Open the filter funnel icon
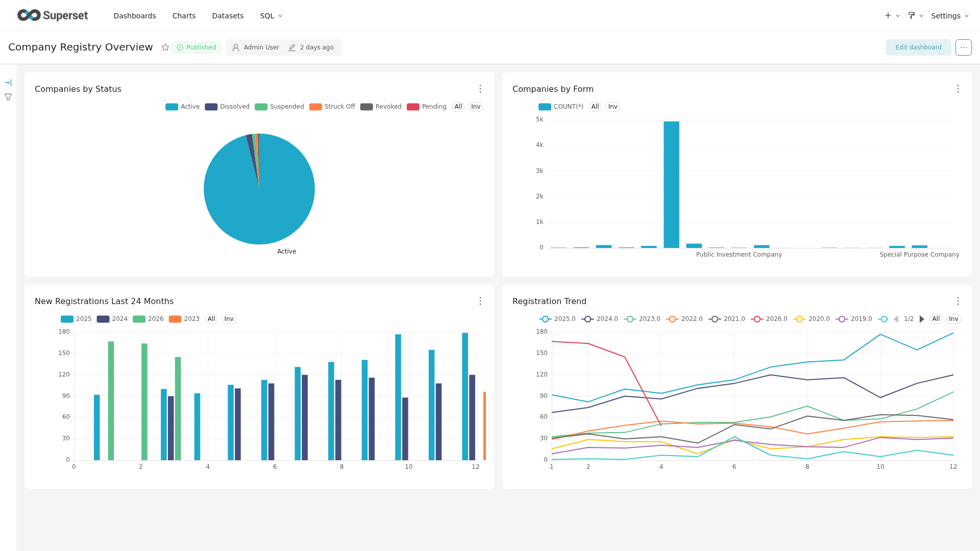 coord(8,97)
